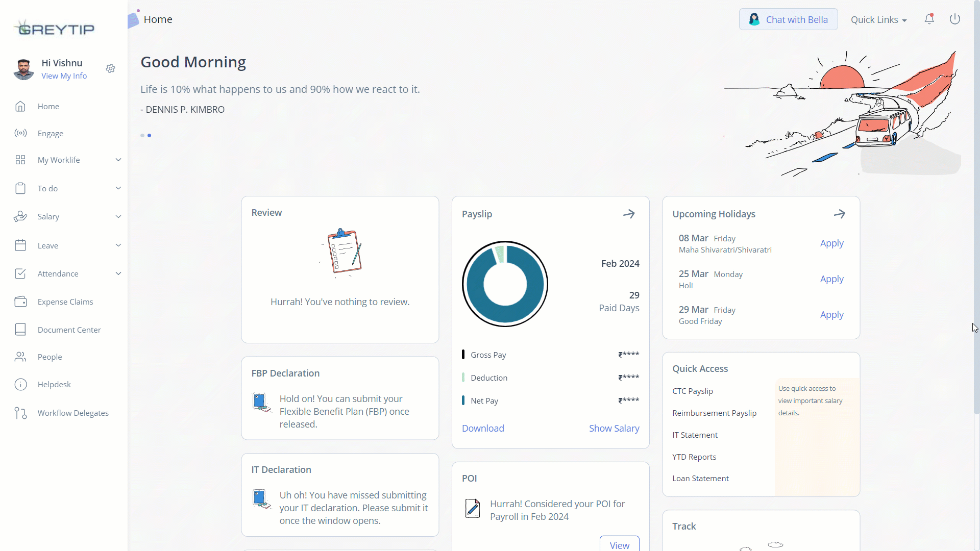Select the second carousel dot
This screenshot has width=980, height=551.
point(149,135)
